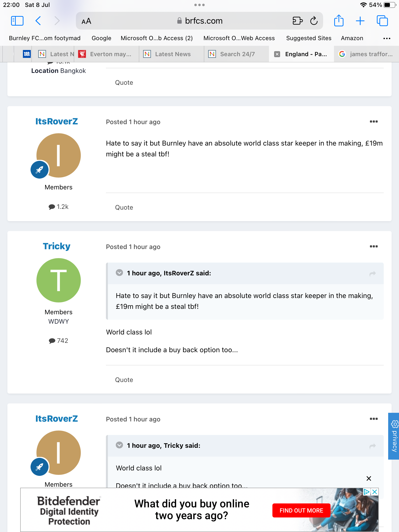The image size is (399, 532).
Task: Open more bookmarks overflow menu
Action: tap(387, 38)
